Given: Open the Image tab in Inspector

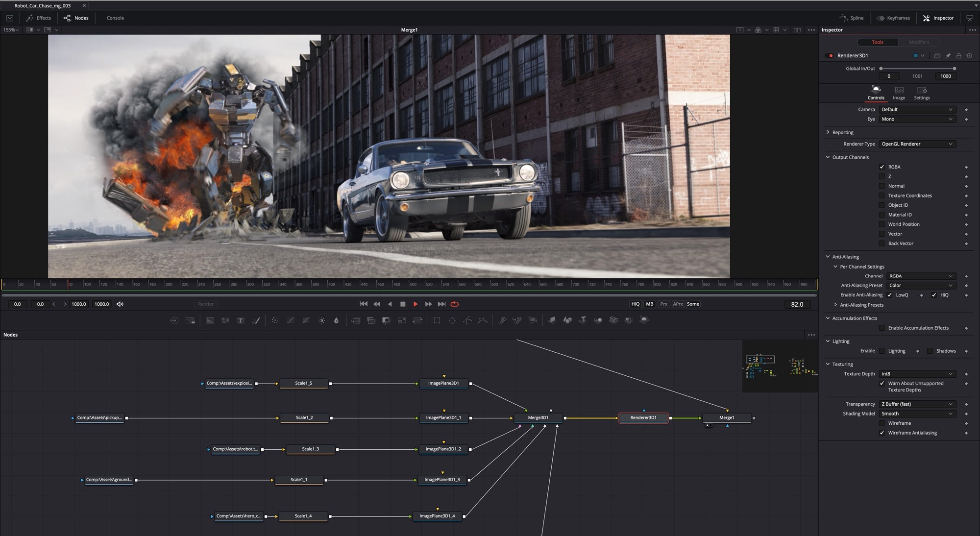Looking at the screenshot, I should pyautogui.click(x=899, y=93).
